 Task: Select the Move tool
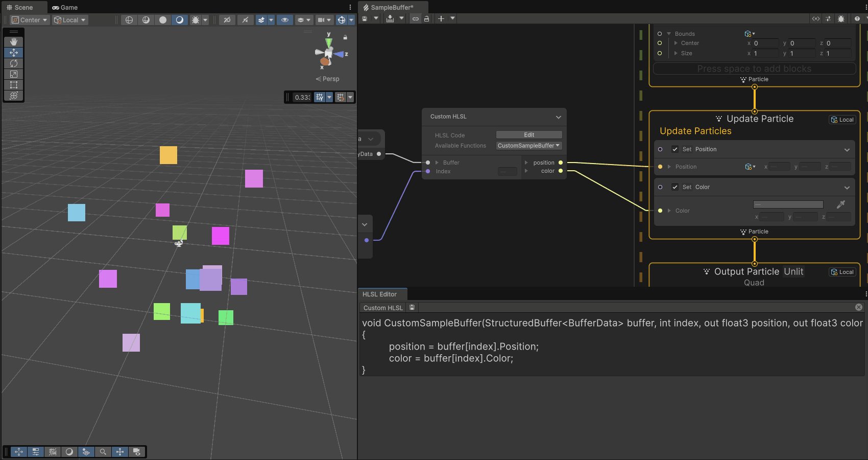(14, 52)
